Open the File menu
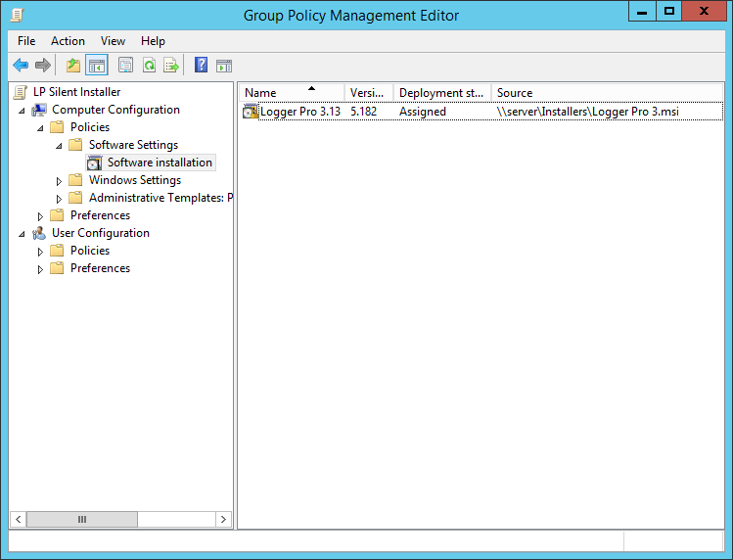Viewport: 733px width, 560px height. click(x=26, y=41)
